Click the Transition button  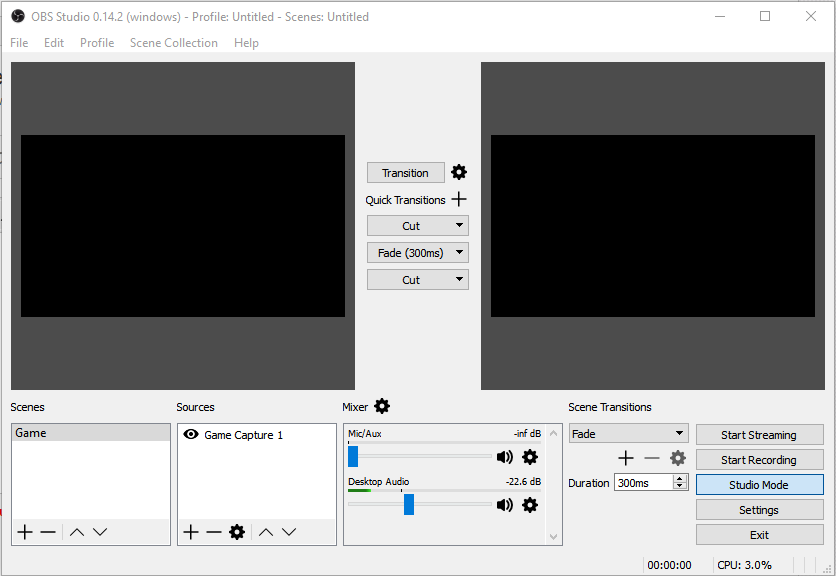(406, 173)
